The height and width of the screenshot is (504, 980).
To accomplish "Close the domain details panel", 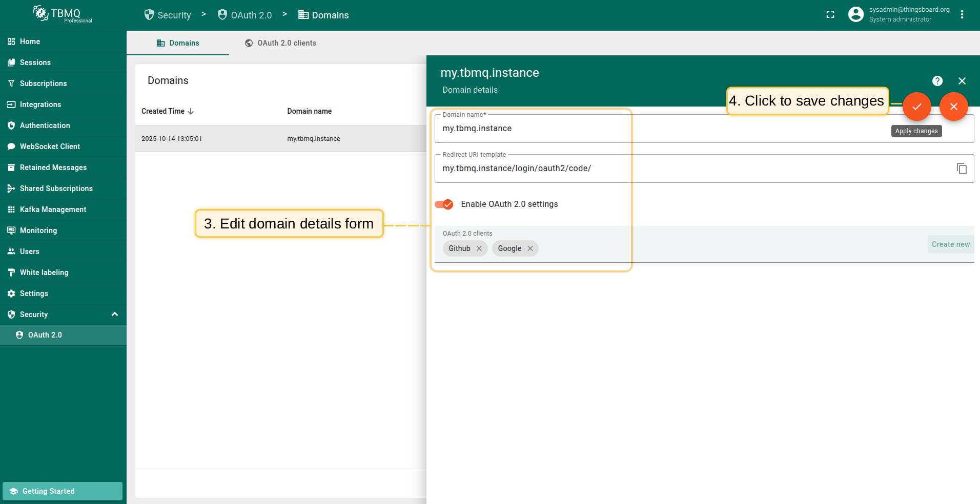I will (x=962, y=81).
